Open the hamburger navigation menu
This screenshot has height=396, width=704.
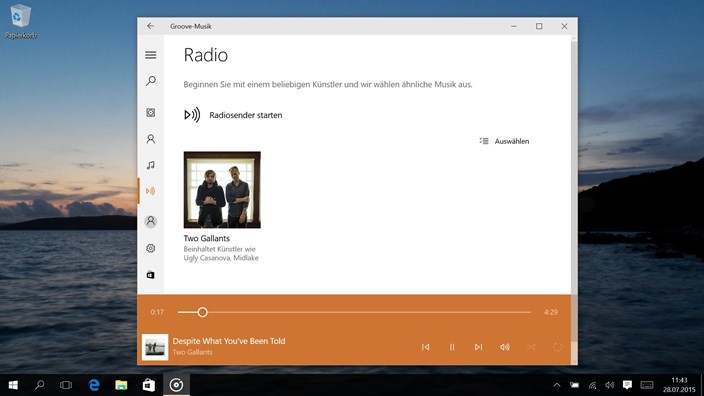(x=151, y=55)
